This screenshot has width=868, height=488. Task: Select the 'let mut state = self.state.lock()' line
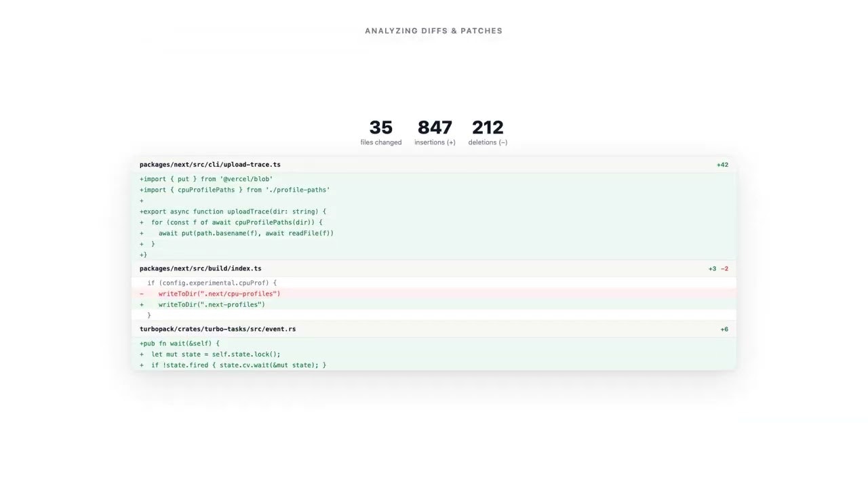pyautogui.click(x=434, y=354)
